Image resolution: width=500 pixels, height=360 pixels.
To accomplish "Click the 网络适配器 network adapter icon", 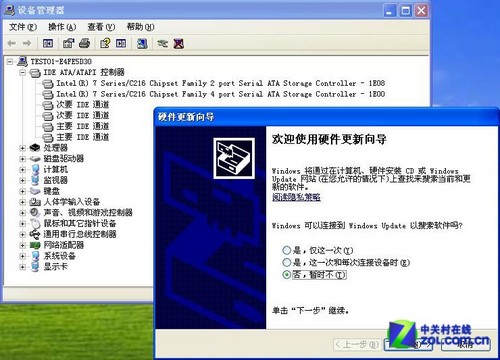I will (35, 245).
